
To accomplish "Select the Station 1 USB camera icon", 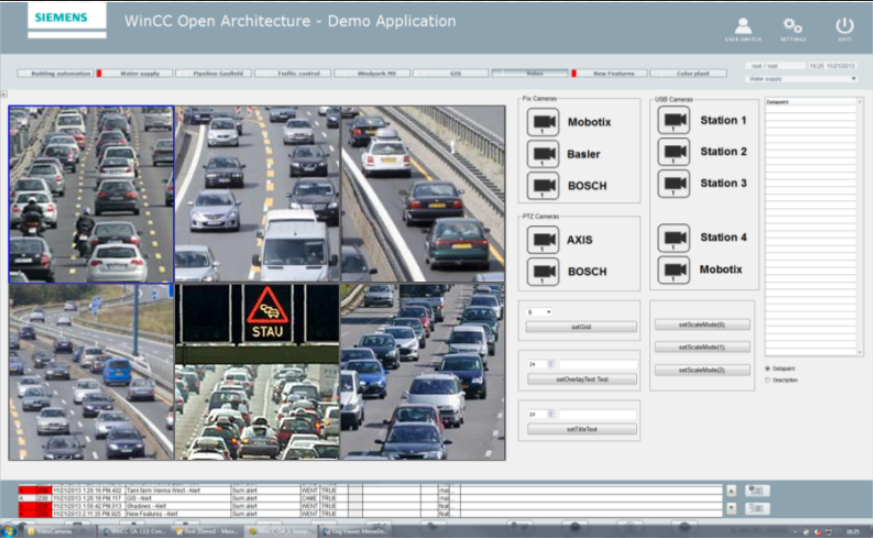I will (x=674, y=120).
